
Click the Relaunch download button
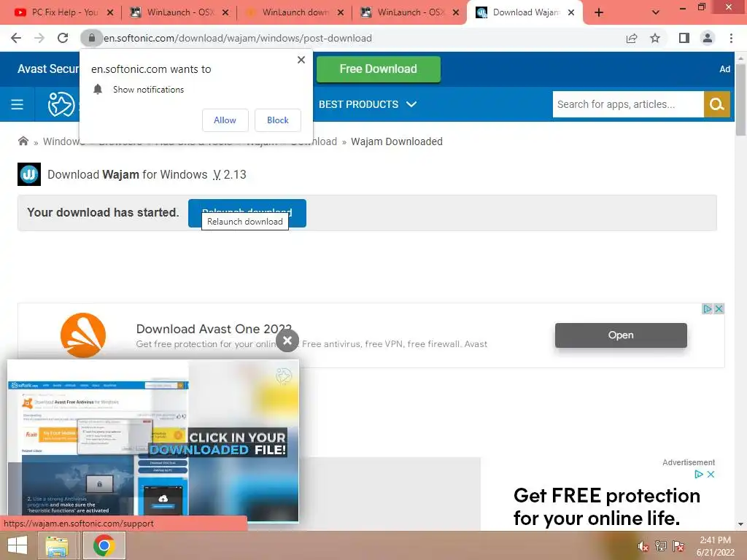tap(247, 213)
